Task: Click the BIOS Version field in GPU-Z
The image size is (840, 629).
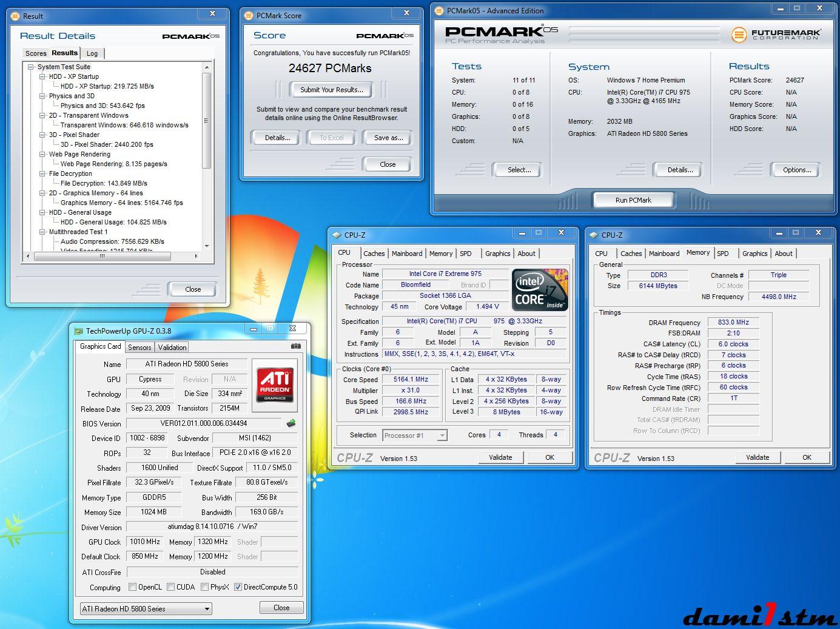Action: [x=204, y=423]
